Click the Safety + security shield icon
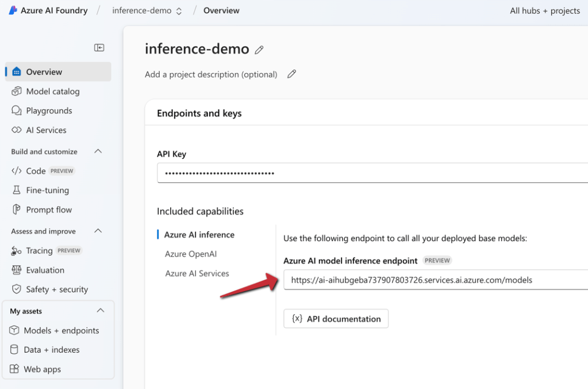588x389 pixels. pyautogui.click(x=17, y=289)
